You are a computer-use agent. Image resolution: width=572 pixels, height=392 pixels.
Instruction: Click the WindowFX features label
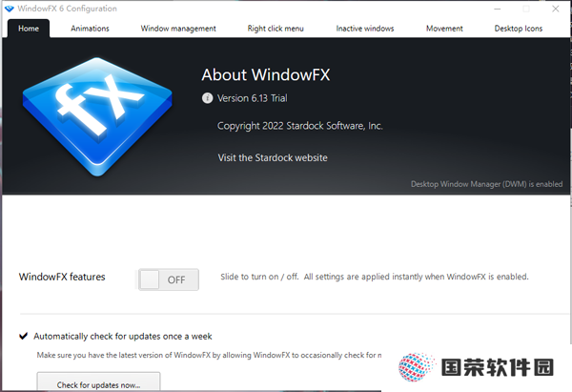[62, 277]
